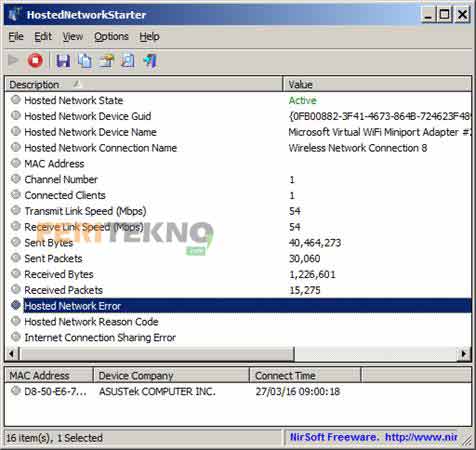Click the MAC Address column header in clients list
Image resolution: width=476 pixels, height=450 pixels.
tap(49, 376)
